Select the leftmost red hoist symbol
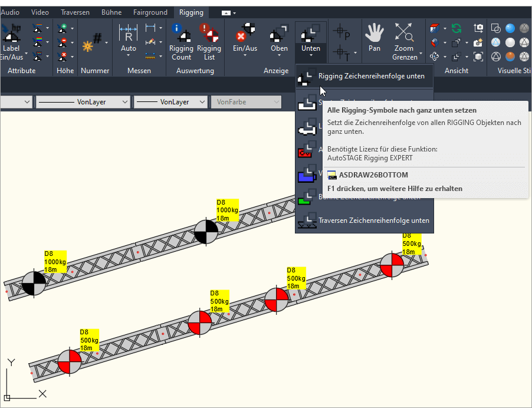 pos(70,362)
